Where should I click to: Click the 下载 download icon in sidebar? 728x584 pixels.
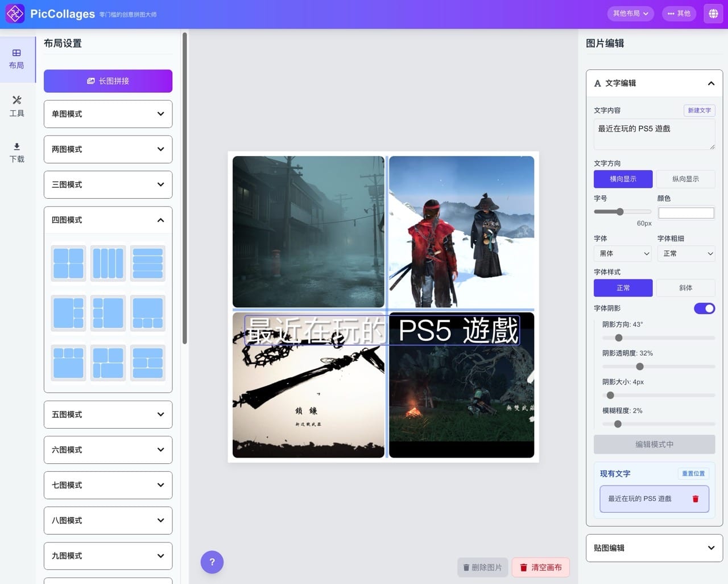tap(16, 153)
